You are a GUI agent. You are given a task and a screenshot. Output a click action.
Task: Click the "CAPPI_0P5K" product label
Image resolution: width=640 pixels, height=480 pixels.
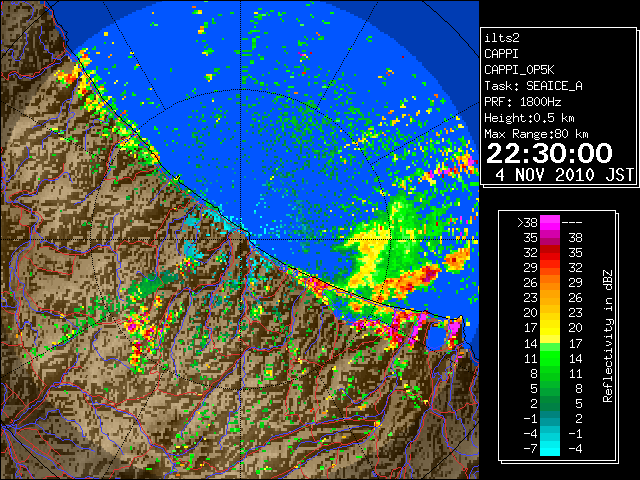click(x=519, y=70)
